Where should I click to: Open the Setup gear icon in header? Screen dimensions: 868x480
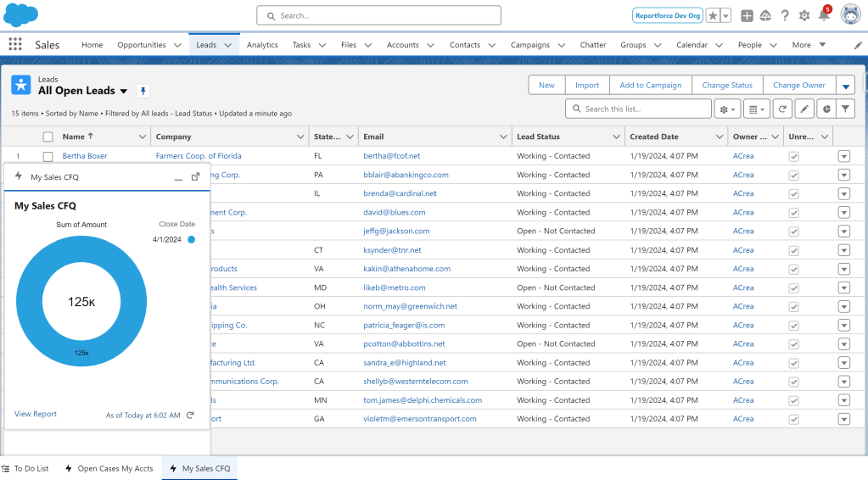click(x=804, y=15)
